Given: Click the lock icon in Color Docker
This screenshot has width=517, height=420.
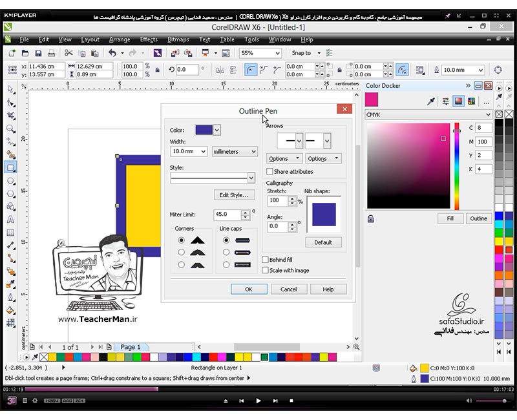Looking at the screenshot, I should tap(371, 218).
